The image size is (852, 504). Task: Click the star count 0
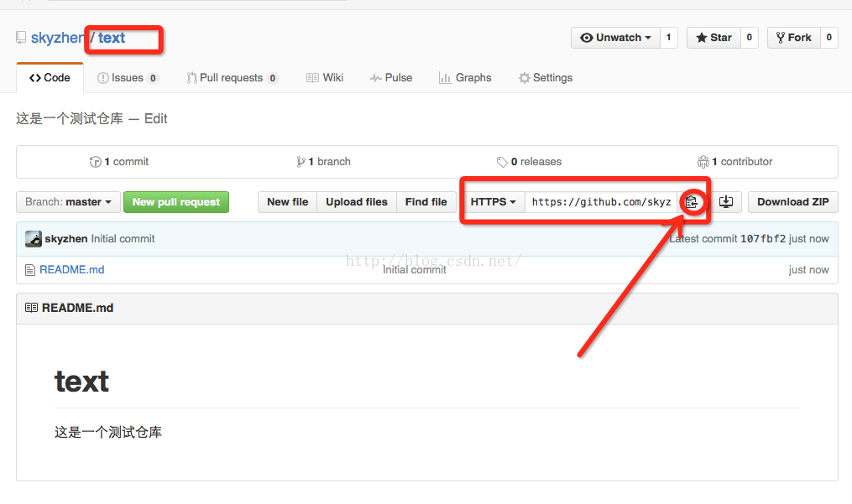pyautogui.click(x=750, y=38)
